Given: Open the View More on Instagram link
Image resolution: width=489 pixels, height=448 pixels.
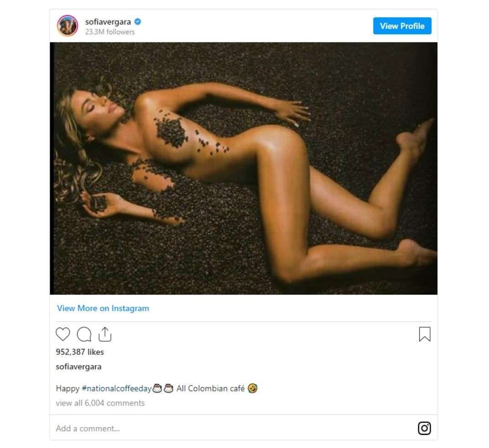Looking at the screenshot, I should point(103,308).
